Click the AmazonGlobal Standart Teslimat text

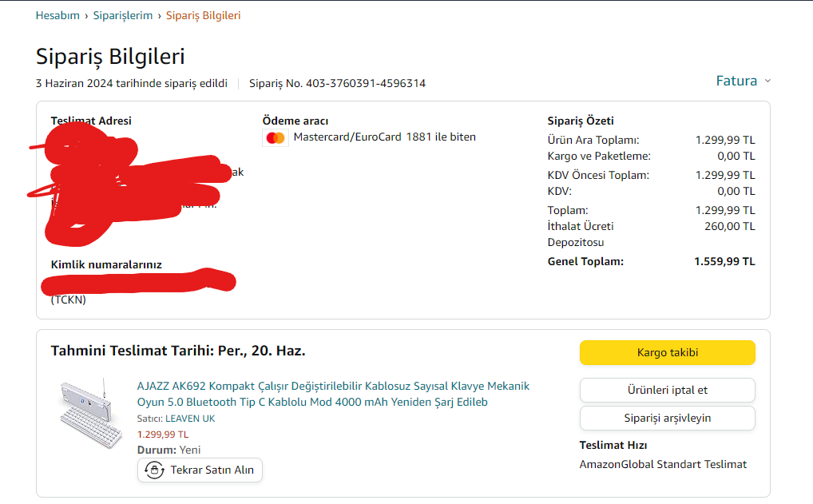(x=663, y=464)
